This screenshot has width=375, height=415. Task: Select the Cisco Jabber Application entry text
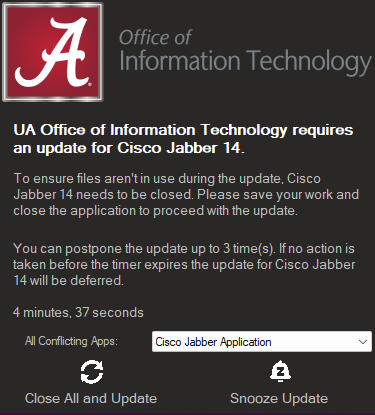[x=213, y=342]
